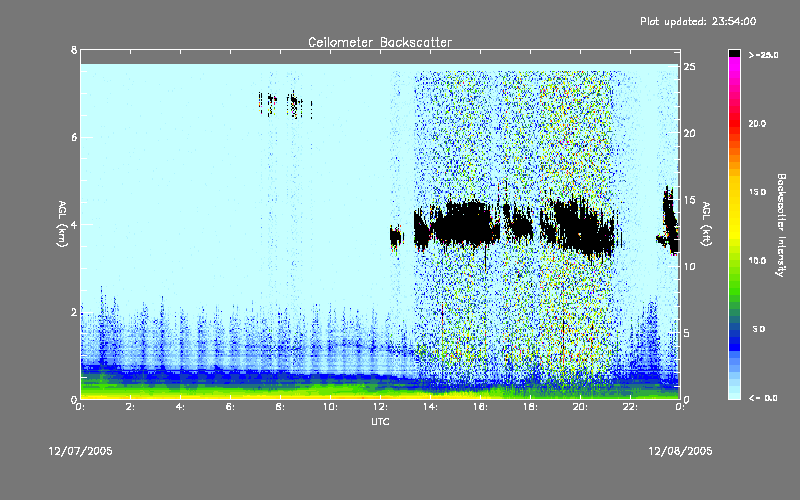
Task: Click the '>=25.0' colorbar label
Action: pos(763,55)
